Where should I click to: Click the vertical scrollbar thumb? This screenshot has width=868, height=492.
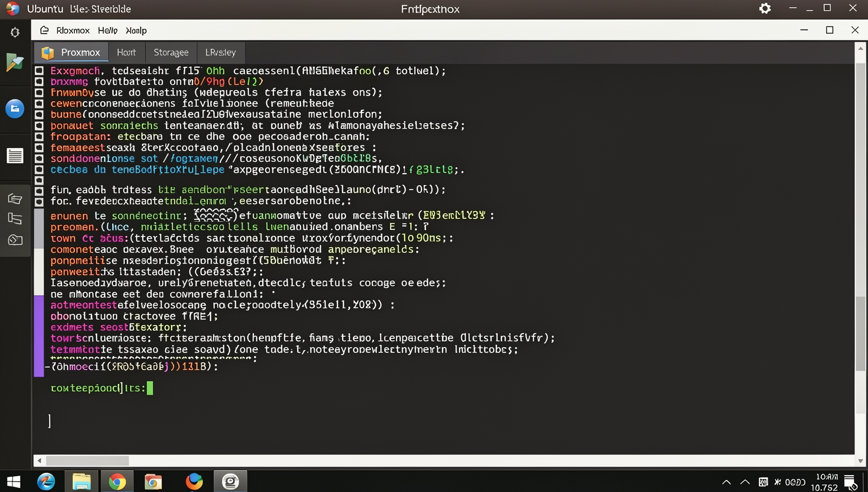click(860, 334)
